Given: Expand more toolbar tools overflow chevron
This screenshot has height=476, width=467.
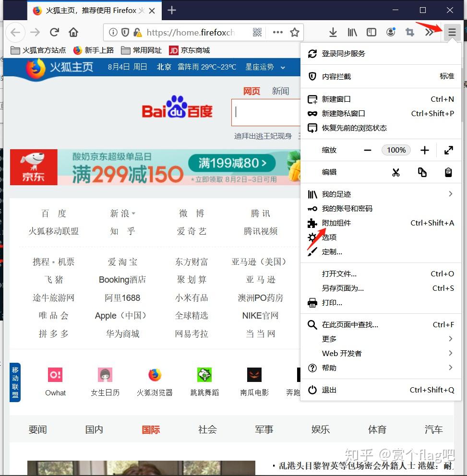Looking at the screenshot, I should pos(429,32).
